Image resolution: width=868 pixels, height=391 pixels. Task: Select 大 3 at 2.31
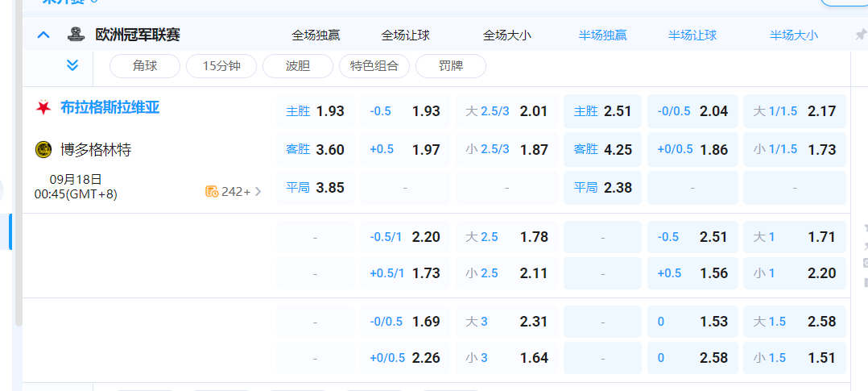click(x=507, y=322)
